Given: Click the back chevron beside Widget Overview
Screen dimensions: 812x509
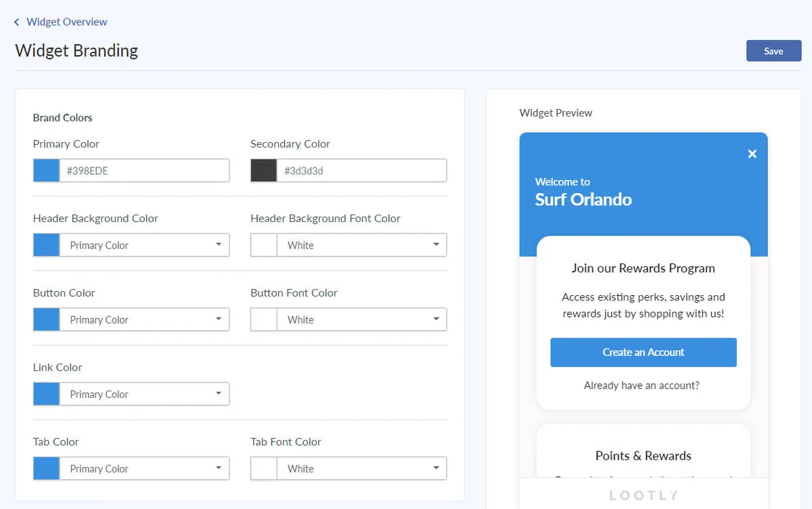Looking at the screenshot, I should [x=17, y=22].
